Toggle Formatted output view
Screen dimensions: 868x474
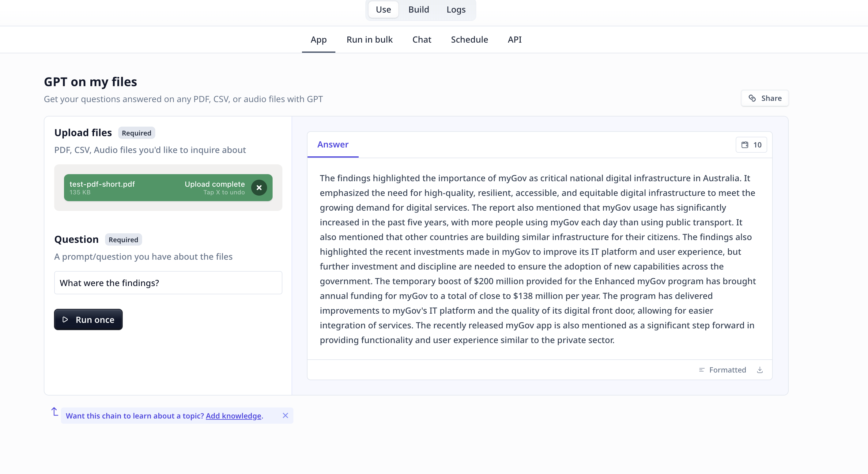(723, 370)
